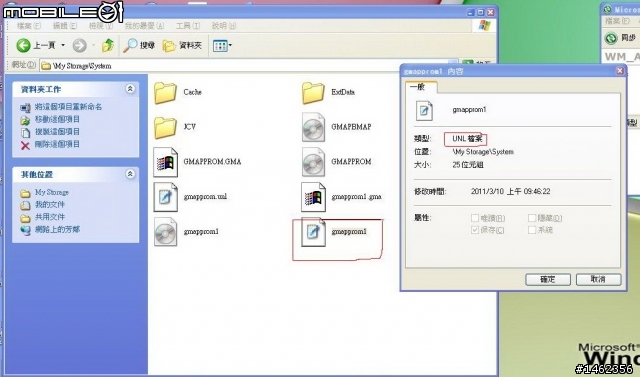The height and width of the screenshot is (377, 640).
Task: Close the gmapprom1 內容 properties dialog
Action: (x=620, y=71)
